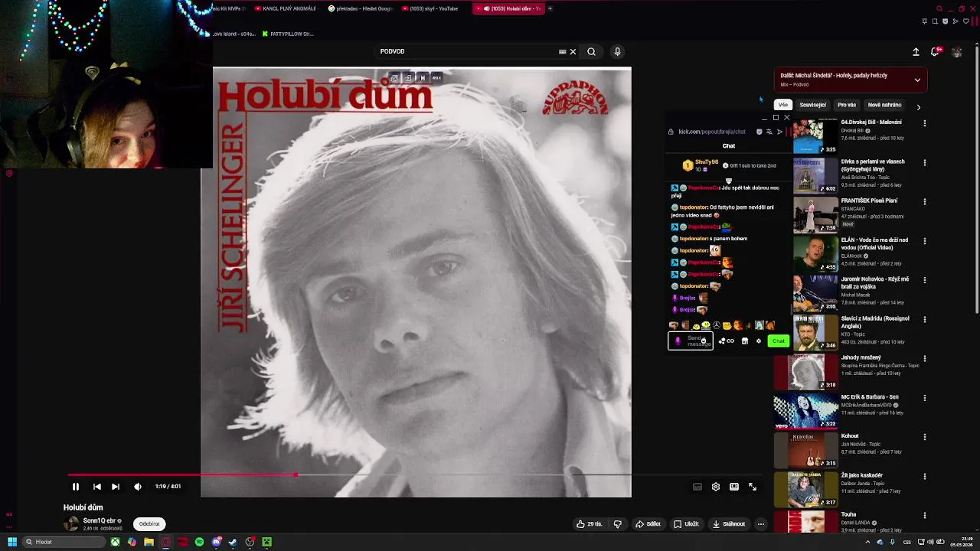This screenshot has width=980, height=551.
Task: Click the Uložit save button
Action: coord(686,524)
